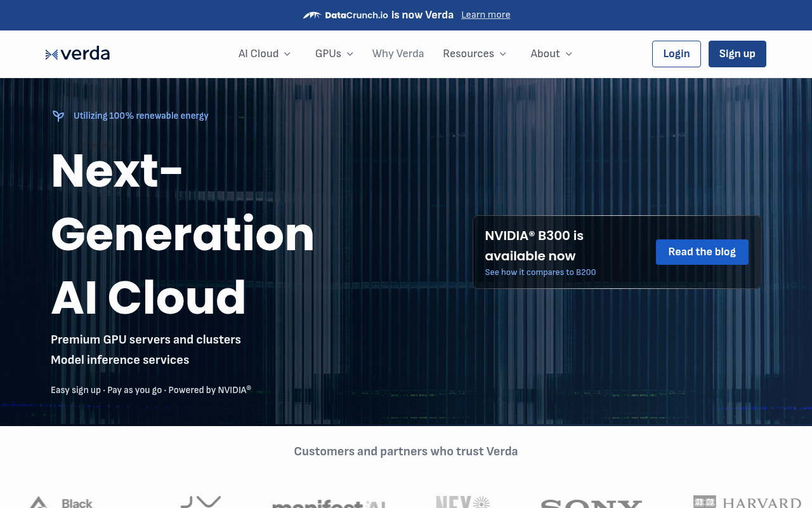Follow the Learn more banner link
812x508 pixels.
pyautogui.click(x=485, y=15)
